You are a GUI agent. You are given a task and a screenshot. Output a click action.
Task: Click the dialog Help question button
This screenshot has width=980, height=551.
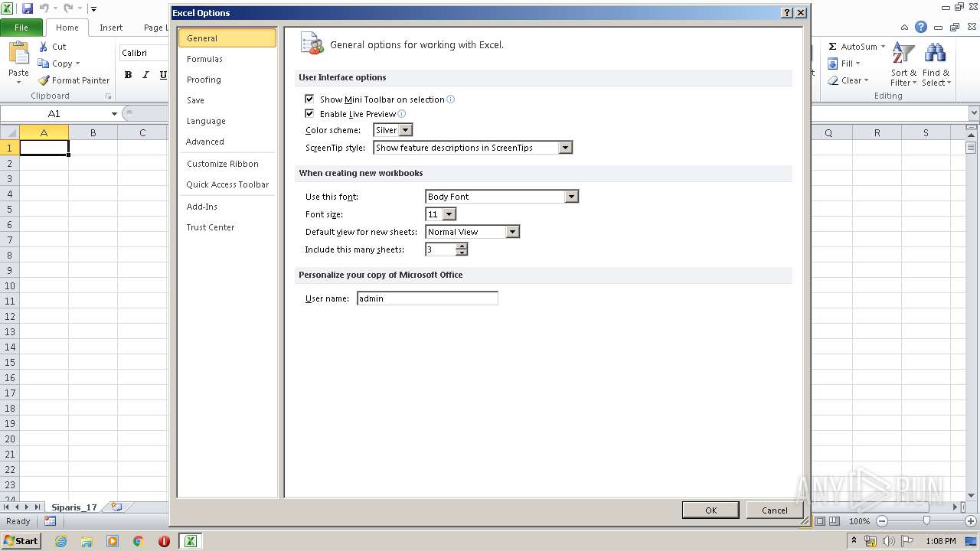coord(787,13)
